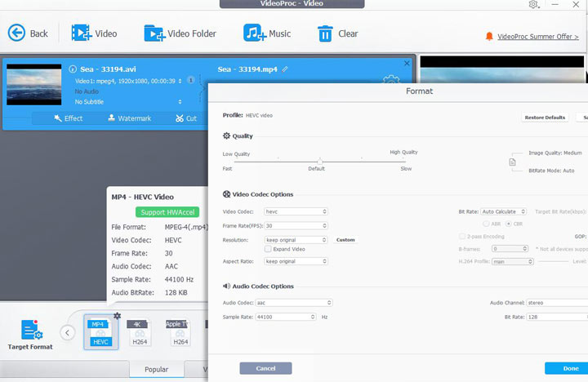Click the Restore Defaults button

click(x=545, y=118)
